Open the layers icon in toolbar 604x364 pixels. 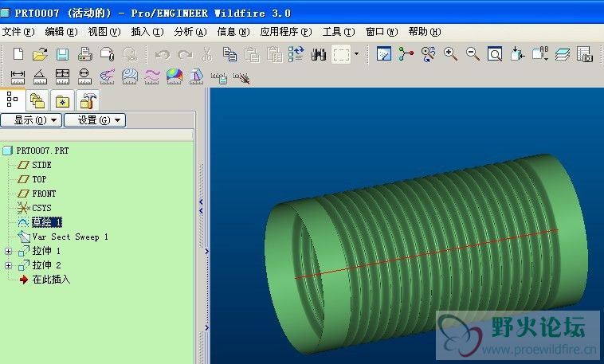pyautogui.click(x=563, y=54)
